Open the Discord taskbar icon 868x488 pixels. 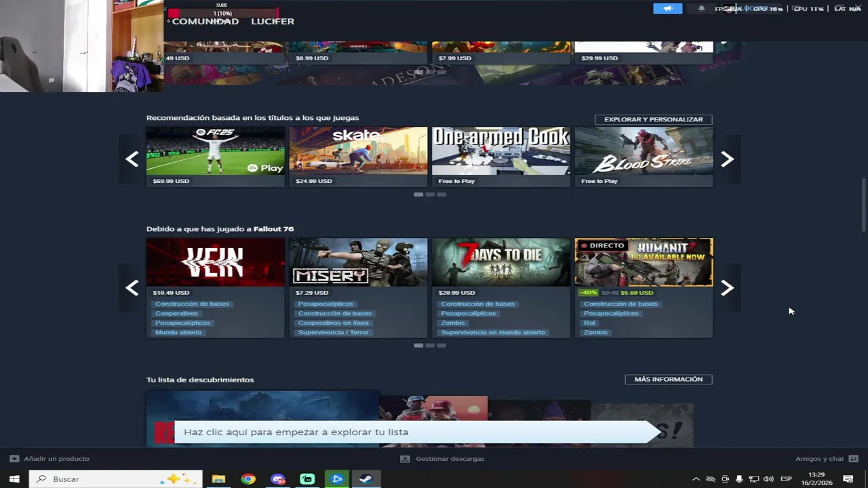(278, 479)
